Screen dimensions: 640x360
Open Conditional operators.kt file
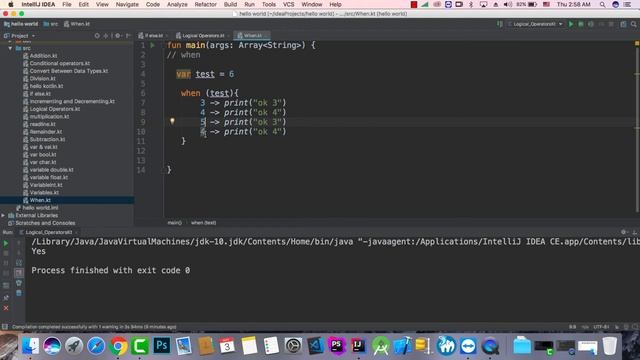coord(60,63)
